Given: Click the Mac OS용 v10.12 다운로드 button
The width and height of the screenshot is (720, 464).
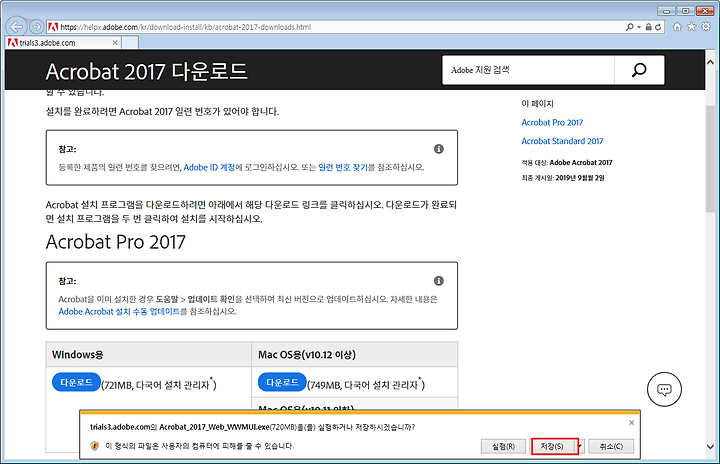Looking at the screenshot, I should [x=282, y=382].
